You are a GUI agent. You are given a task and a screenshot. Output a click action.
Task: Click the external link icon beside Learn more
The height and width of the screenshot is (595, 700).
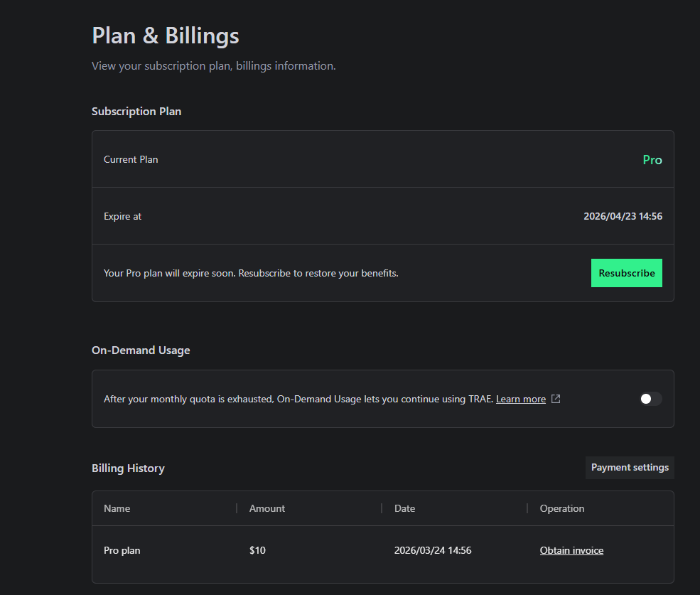(x=556, y=399)
